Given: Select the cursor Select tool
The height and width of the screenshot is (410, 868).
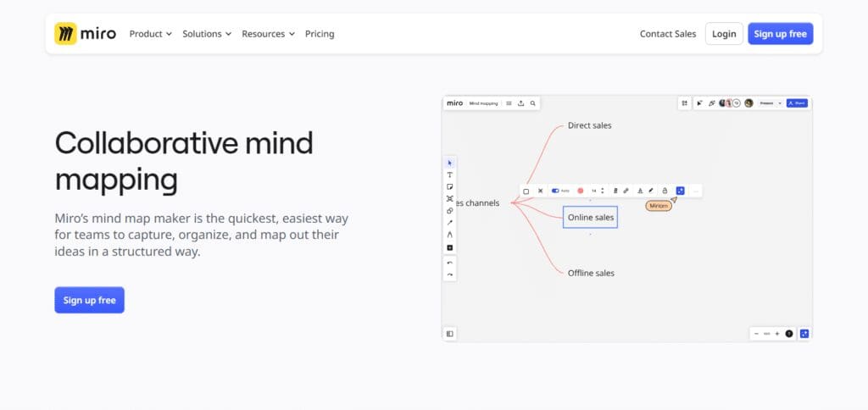Looking at the screenshot, I should (449, 163).
